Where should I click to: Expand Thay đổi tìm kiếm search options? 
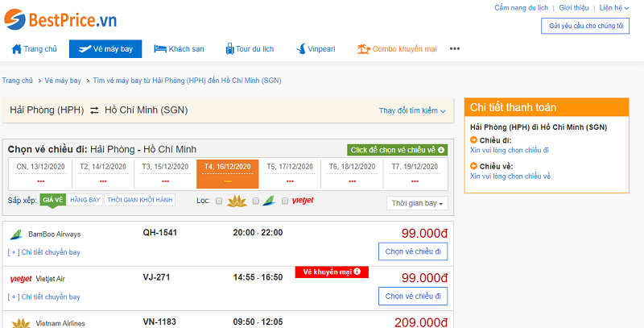coord(412,110)
